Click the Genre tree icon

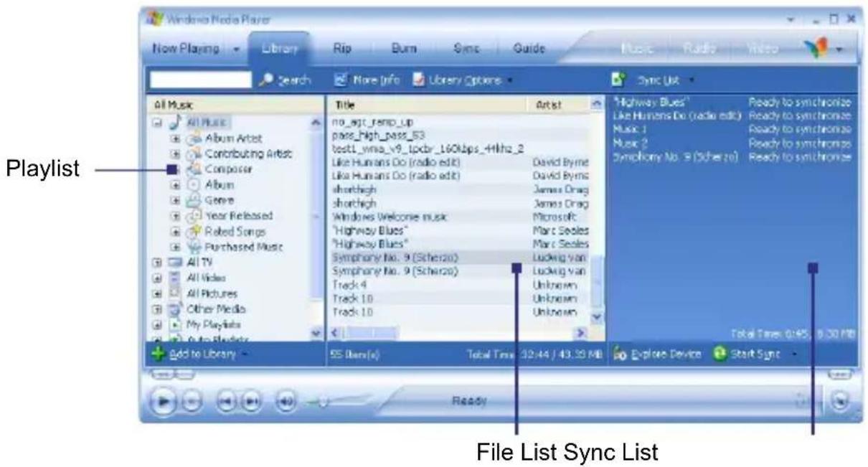194,200
